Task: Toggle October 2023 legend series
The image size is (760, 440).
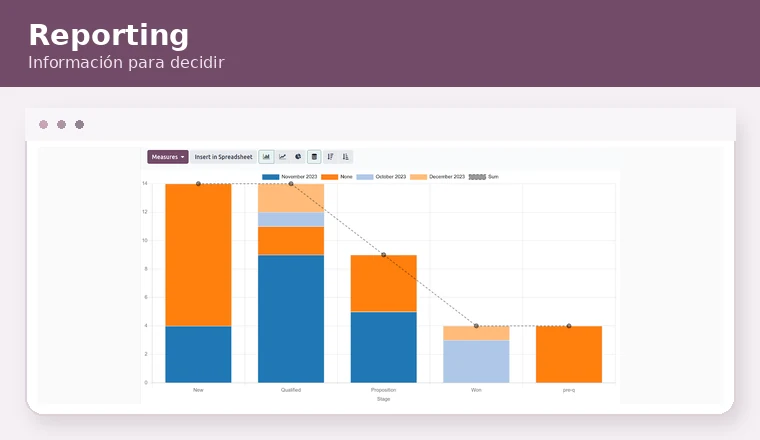Action: (381, 177)
